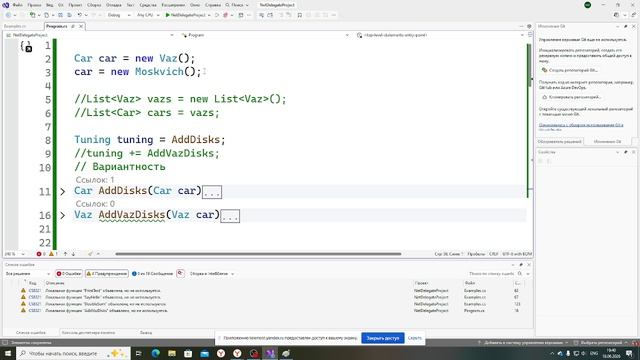Screen dimensions: 640x360
Task: Click the Visual Studio logo icon
Action: [x=6, y=5]
